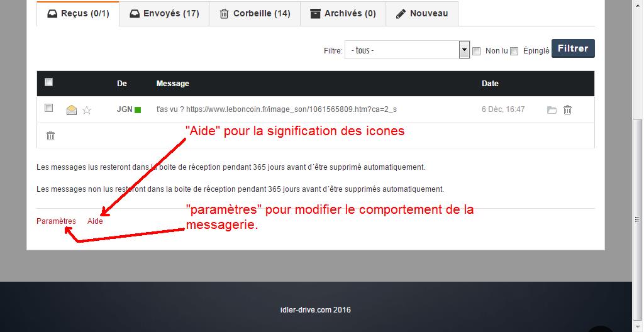Click the Aide link
Screen dimensions: 644x332
point(95,221)
